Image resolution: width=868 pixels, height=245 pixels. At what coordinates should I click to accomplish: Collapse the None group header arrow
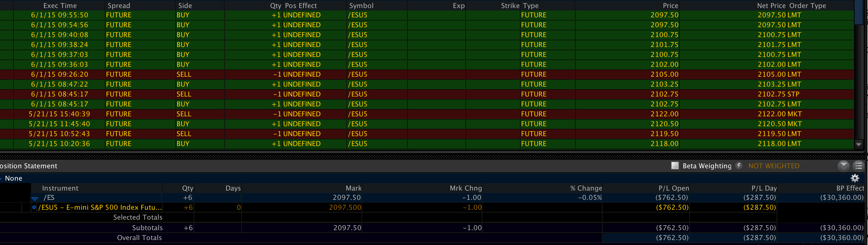pos(1,178)
